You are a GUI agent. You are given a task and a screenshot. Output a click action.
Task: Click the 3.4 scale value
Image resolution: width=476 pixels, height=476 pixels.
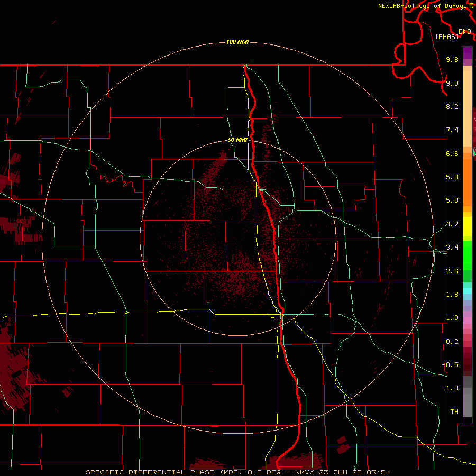(452, 248)
